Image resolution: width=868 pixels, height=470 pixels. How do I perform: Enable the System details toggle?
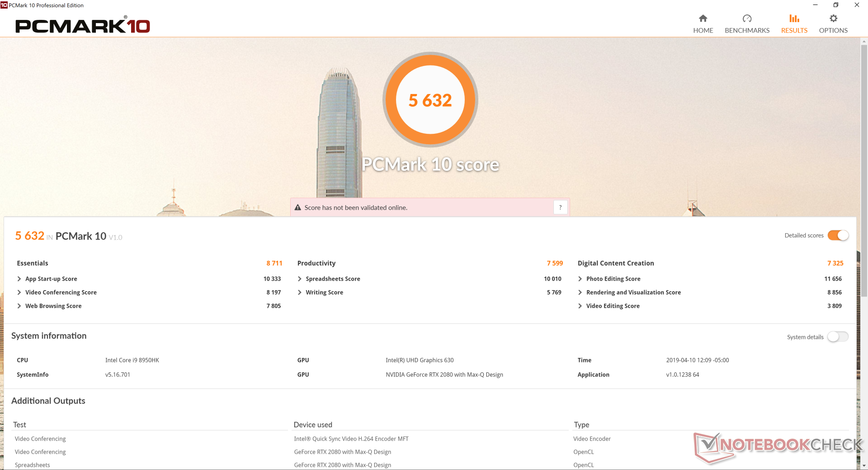pos(838,337)
